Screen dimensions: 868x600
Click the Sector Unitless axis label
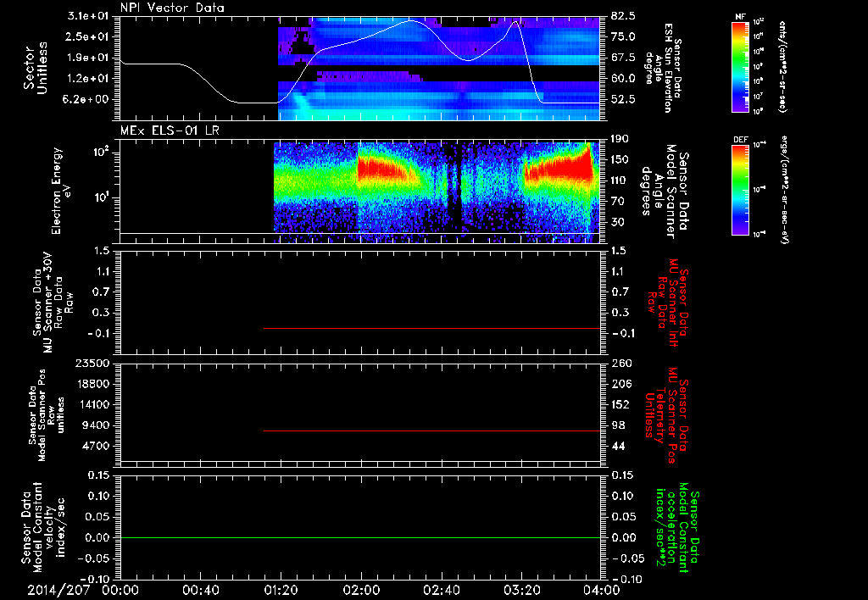tap(36, 68)
